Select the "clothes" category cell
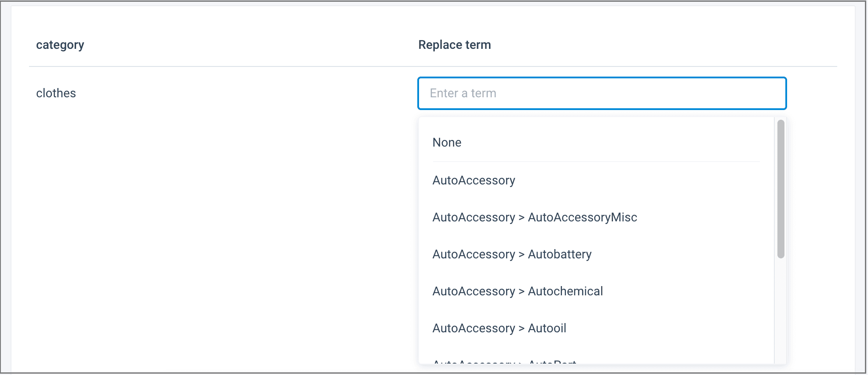The width and height of the screenshot is (868, 375). (56, 93)
